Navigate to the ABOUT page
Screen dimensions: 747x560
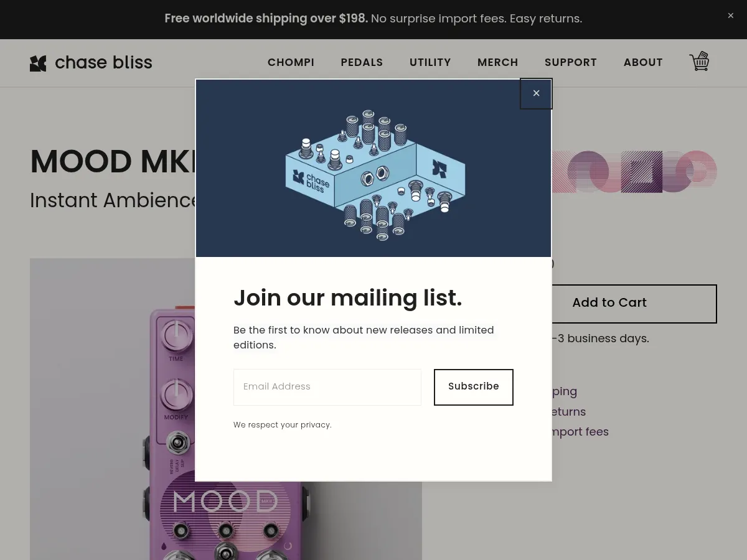643,62
